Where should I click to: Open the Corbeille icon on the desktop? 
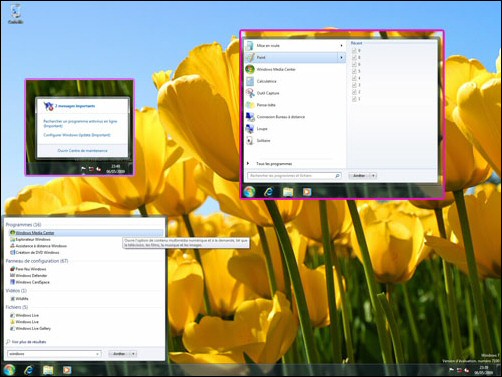pos(15,14)
